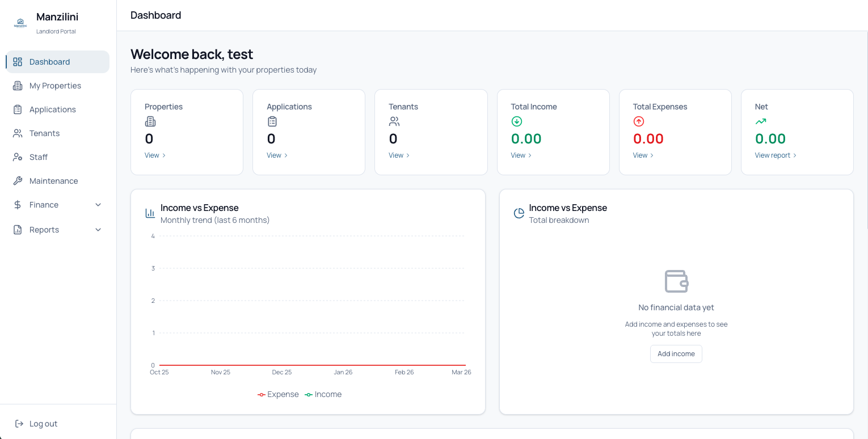The height and width of the screenshot is (439, 868).
Task: Click the Dashboard grid icon in sidebar
Action: click(x=18, y=62)
